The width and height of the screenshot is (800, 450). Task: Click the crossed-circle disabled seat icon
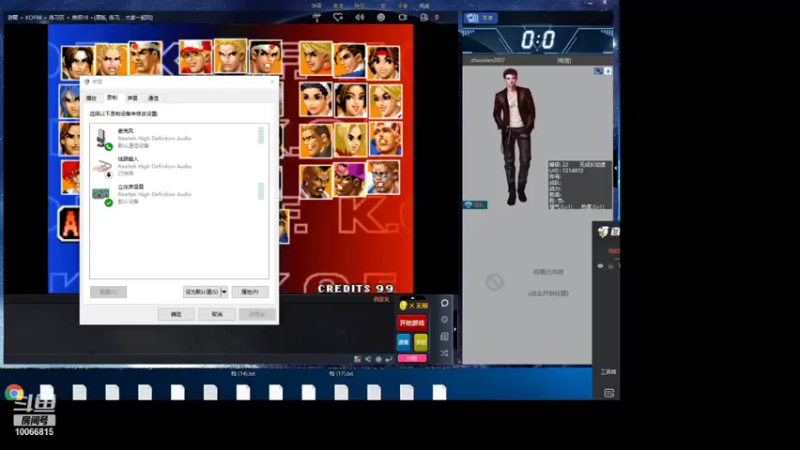tap(494, 282)
